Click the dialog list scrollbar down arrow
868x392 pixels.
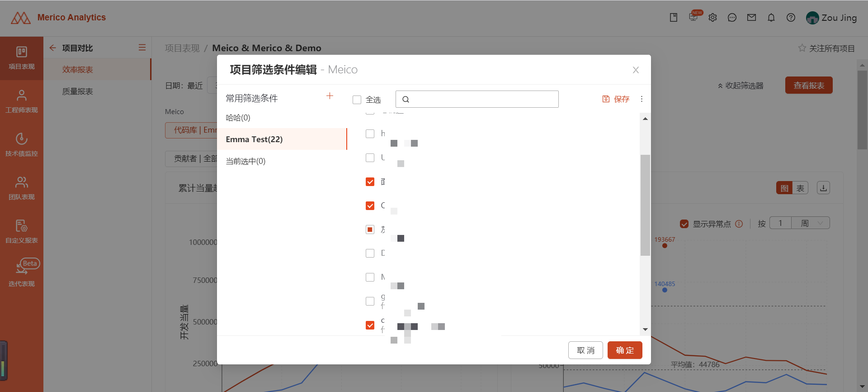[x=645, y=330]
